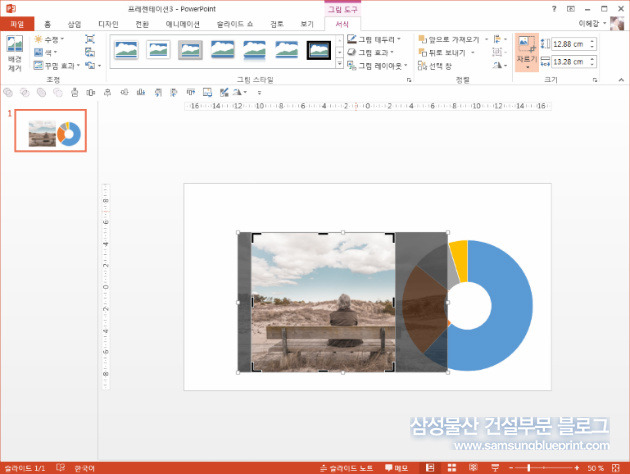Start Slide Show from status bar icon
Image resolution: width=630 pixels, height=474 pixels.
[x=495, y=468]
